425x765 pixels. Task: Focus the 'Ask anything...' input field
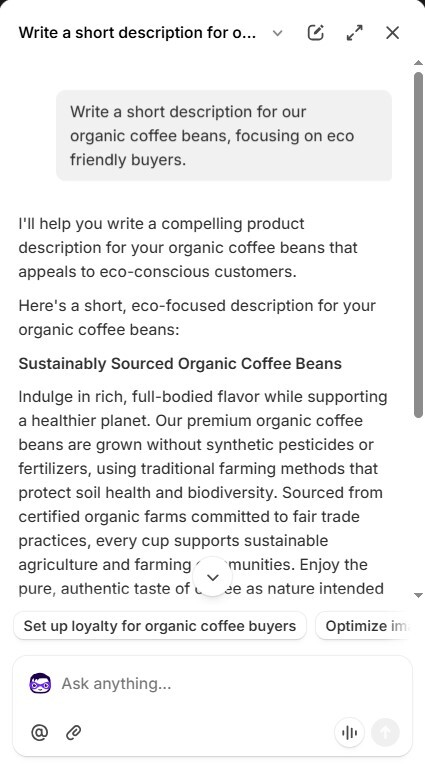(x=229, y=684)
